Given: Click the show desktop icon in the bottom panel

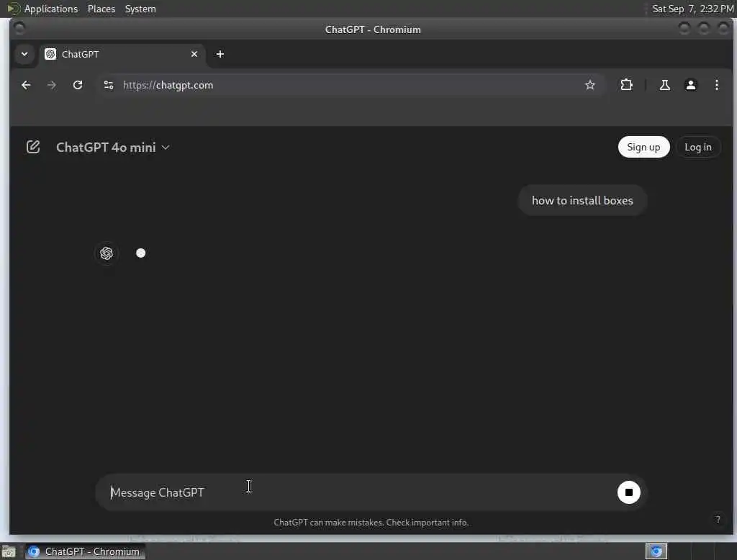Looking at the screenshot, I should pyautogui.click(x=9, y=551).
